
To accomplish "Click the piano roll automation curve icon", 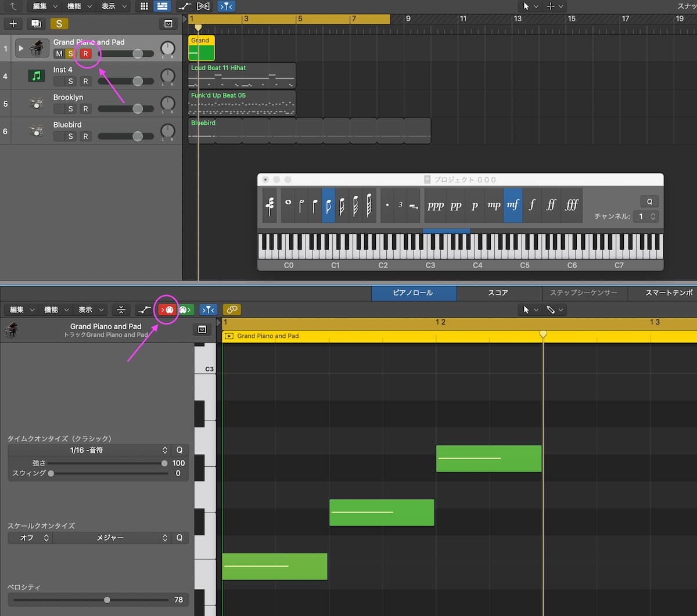I will (x=143, y=310).
